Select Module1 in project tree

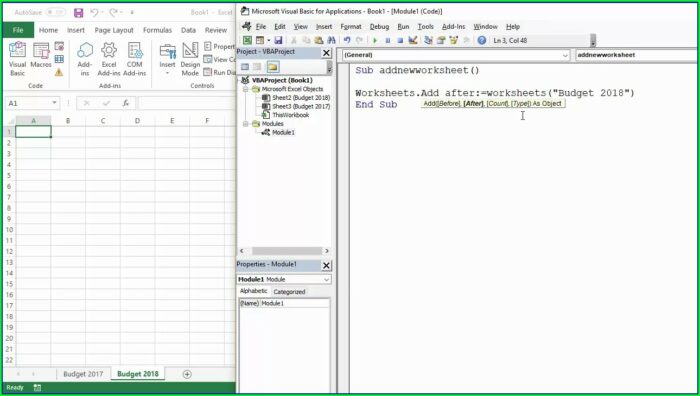coord(283,132)
